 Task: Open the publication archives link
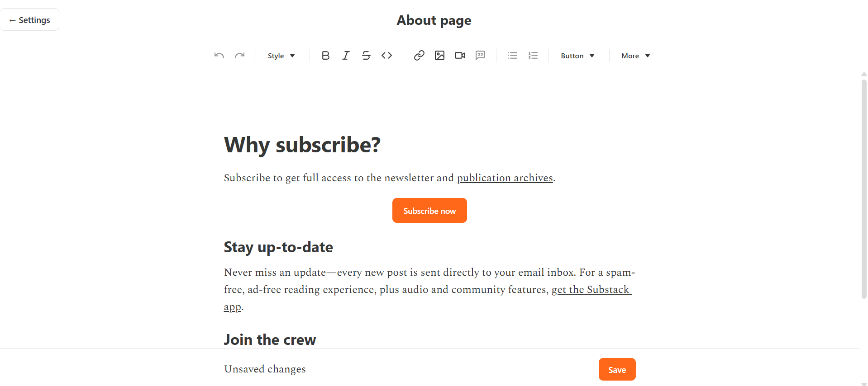pos(505,178)
